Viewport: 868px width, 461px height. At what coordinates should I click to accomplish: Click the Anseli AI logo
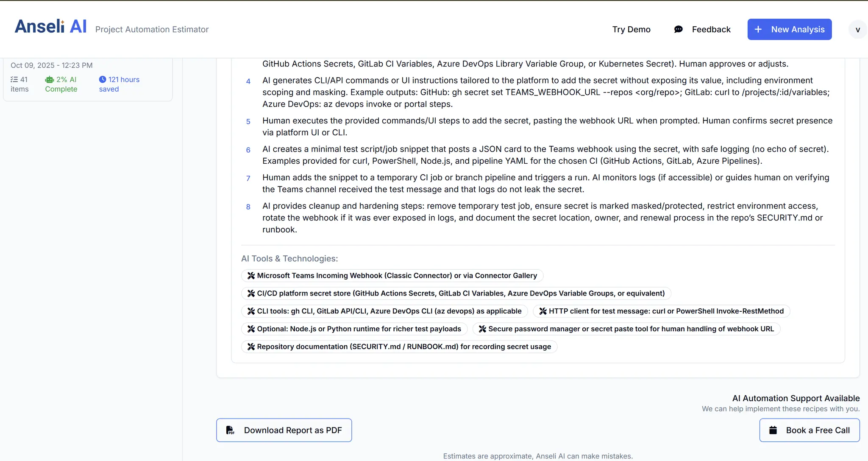pos(50,27)
